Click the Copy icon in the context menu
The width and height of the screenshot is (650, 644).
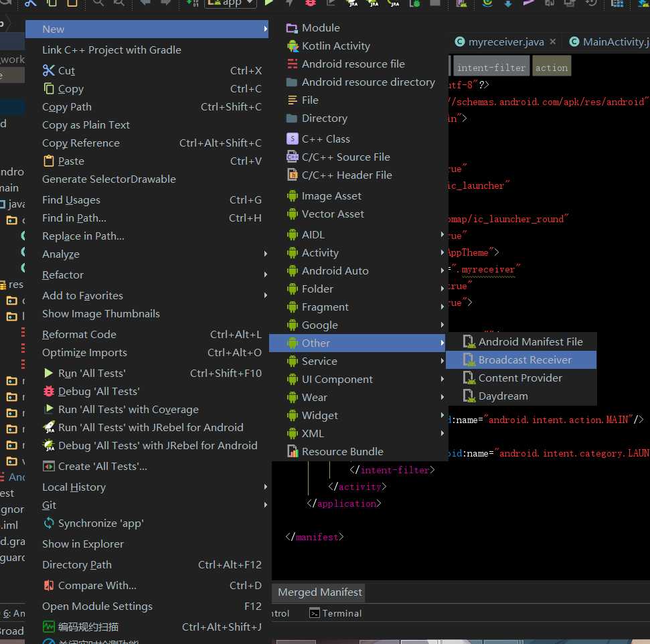(48, 88)
